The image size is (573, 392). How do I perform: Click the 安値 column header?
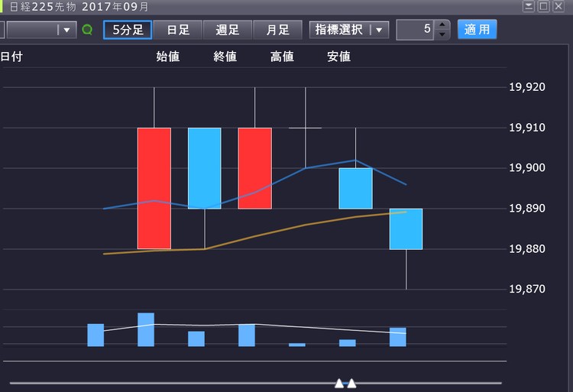coord(339,57)
